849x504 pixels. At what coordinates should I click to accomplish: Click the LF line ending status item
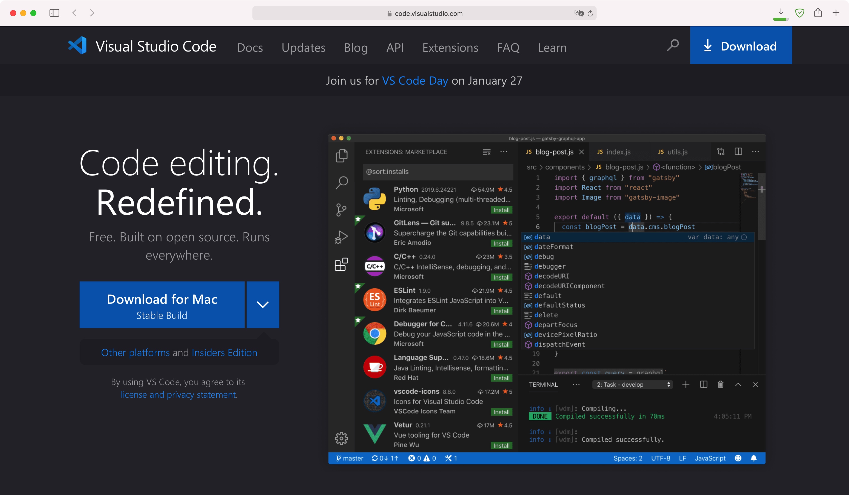(682, 458)
